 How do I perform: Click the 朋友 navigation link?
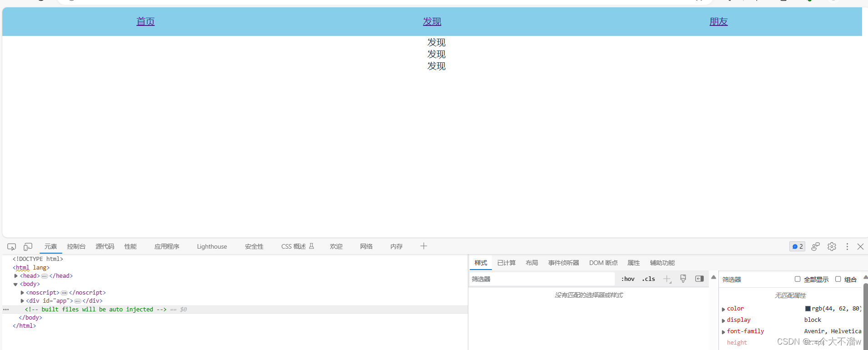pyautogui.click(x=718, y=21)
